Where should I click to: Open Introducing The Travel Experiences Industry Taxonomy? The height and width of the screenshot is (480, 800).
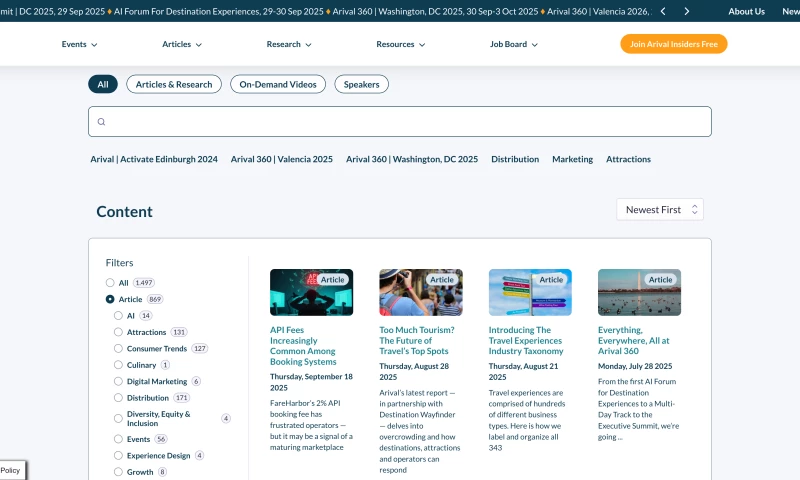[526, 340]
